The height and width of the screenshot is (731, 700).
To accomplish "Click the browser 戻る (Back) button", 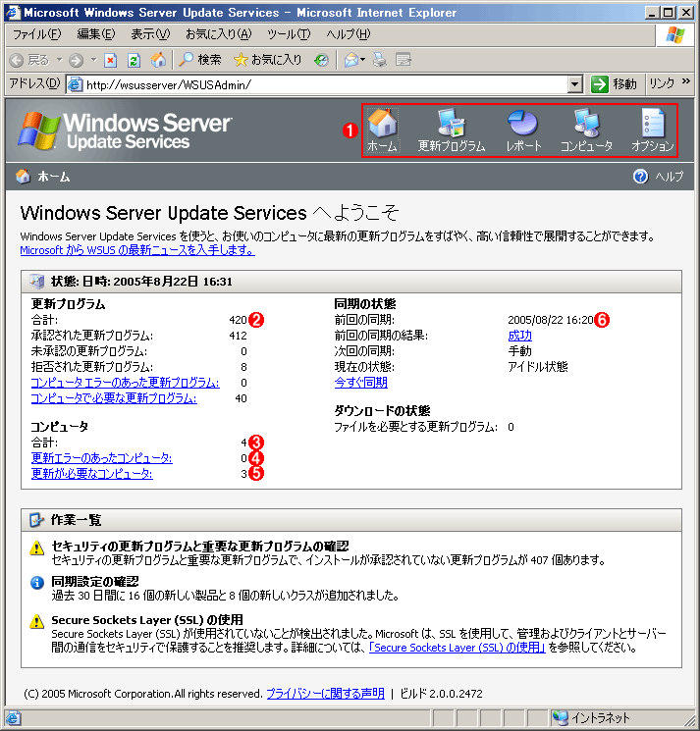I will pyautogui.click(x=28, y=60).
